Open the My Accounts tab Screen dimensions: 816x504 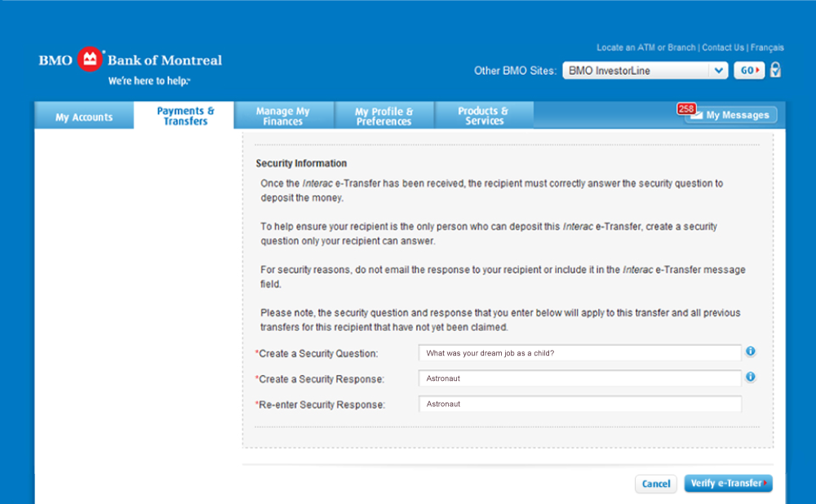tap(84, 116)
